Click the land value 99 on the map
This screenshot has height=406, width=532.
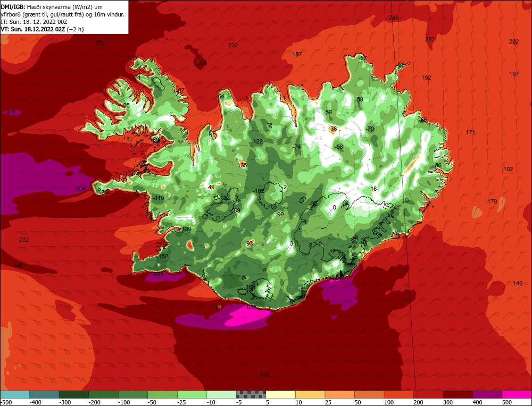[x=280, y=214]
